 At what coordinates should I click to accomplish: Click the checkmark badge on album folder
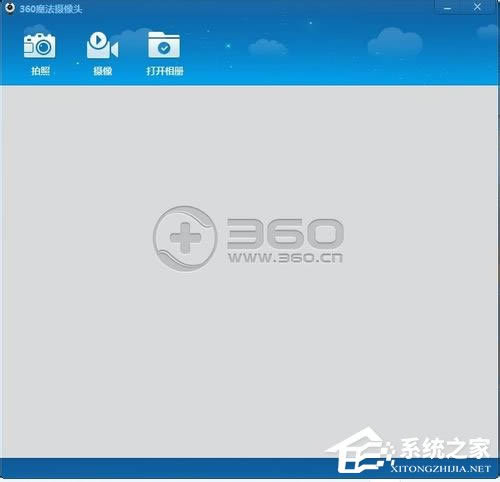[164, 48]
